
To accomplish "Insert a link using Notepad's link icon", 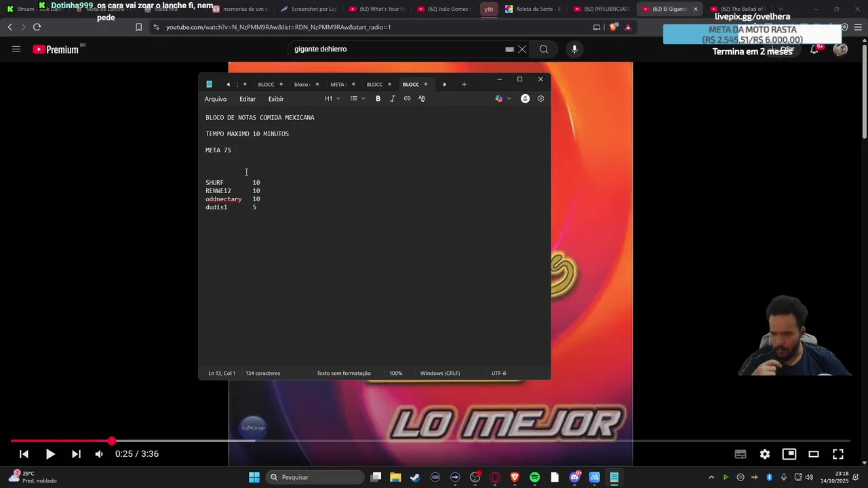I will point(407,99).
